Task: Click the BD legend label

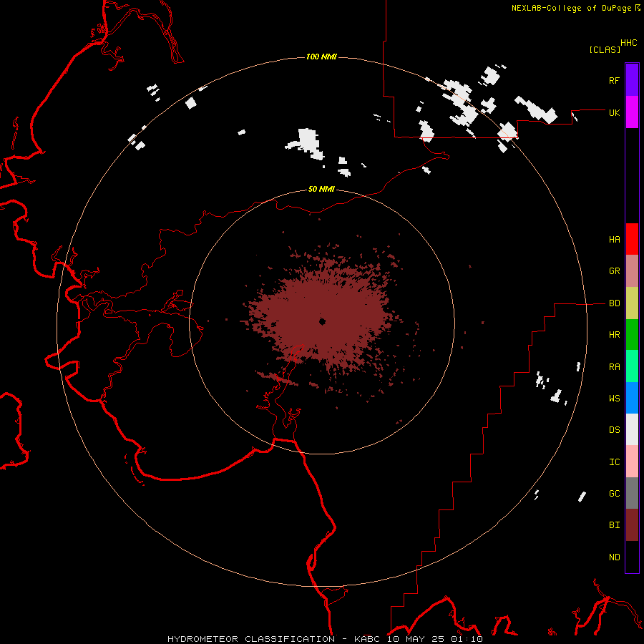Action: click(x=614, y=303)
